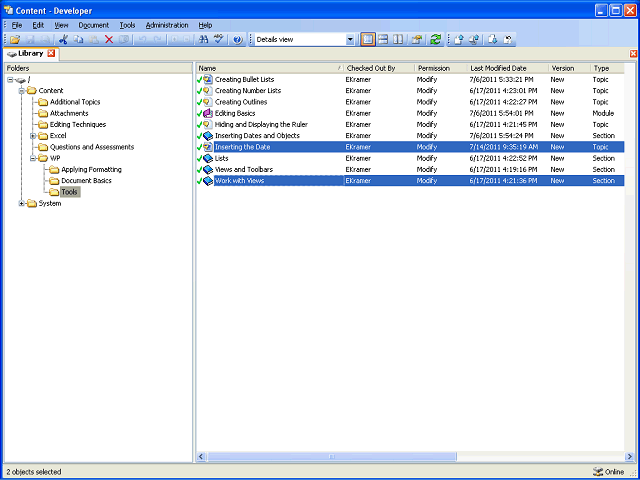Viewport: 640px width, 480px height.
Task: Open the Administration menu
Action: tap(167, 25)
